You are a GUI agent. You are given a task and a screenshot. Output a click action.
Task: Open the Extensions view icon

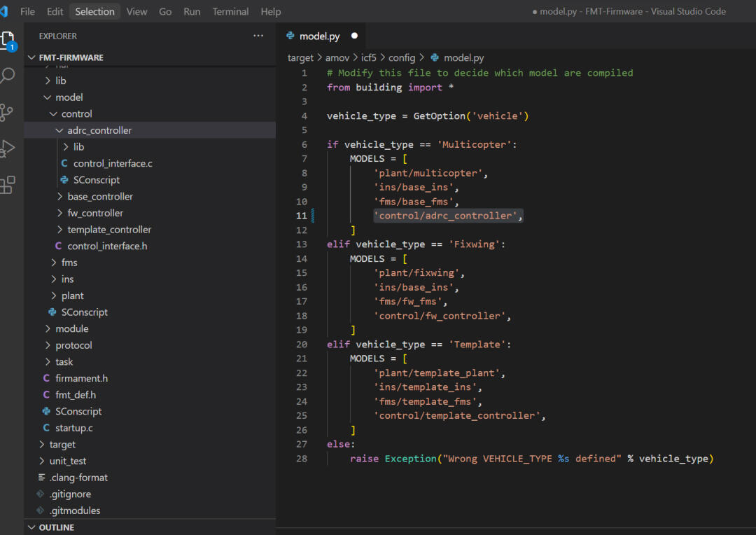tap(8, 185)
